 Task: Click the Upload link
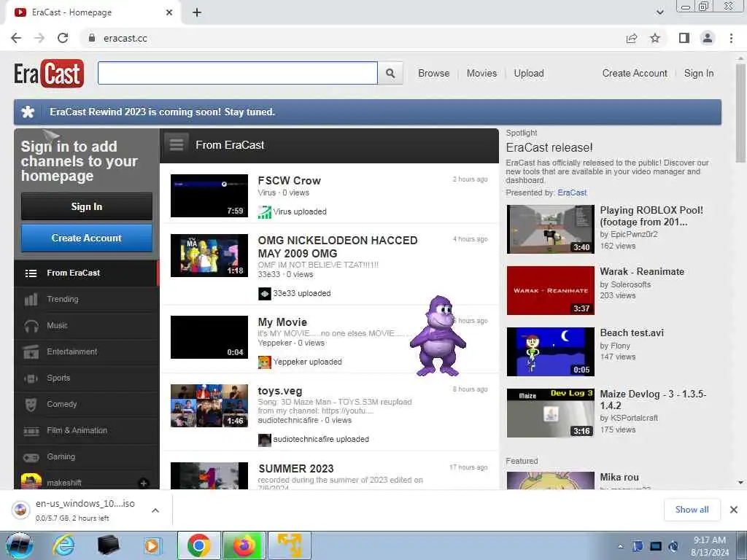(x=529, y=74)
